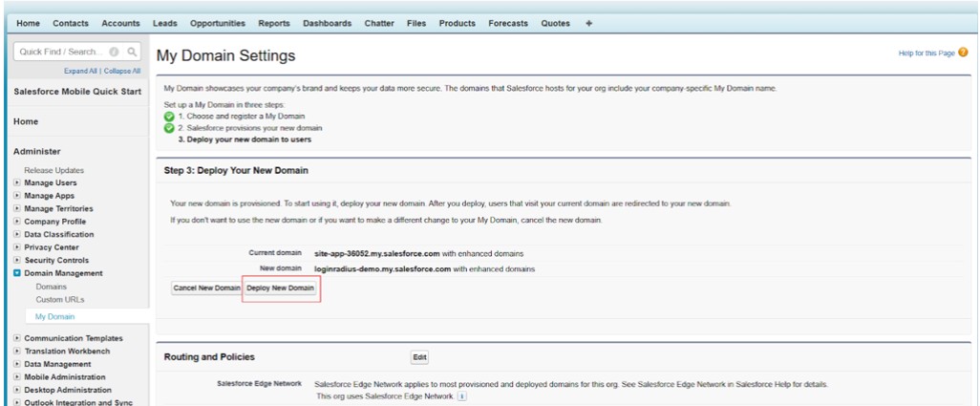This screenshot has width=980, height=406.
Task: Expand the Security Controls section
Action: pyautogui.click(x=17, y=260)
